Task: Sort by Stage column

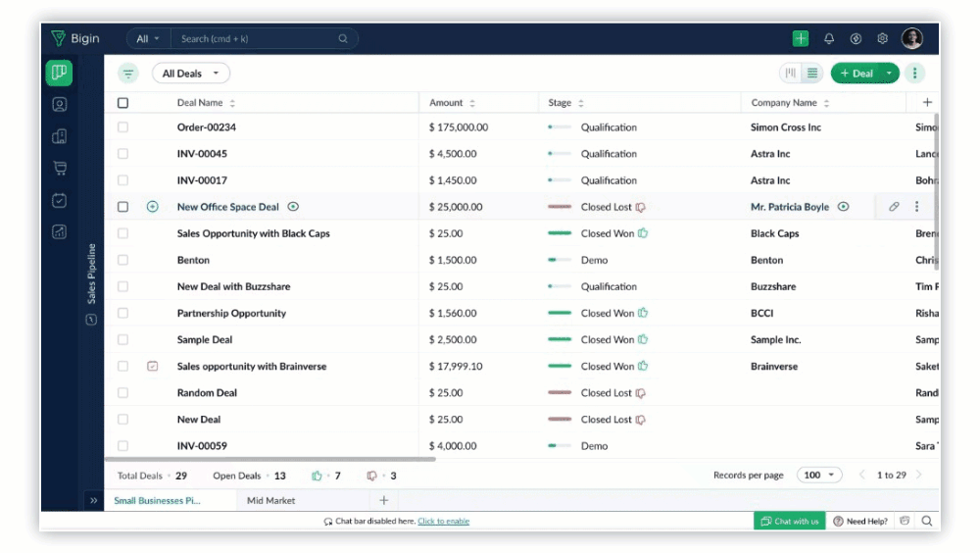Action: pos(580,103)
